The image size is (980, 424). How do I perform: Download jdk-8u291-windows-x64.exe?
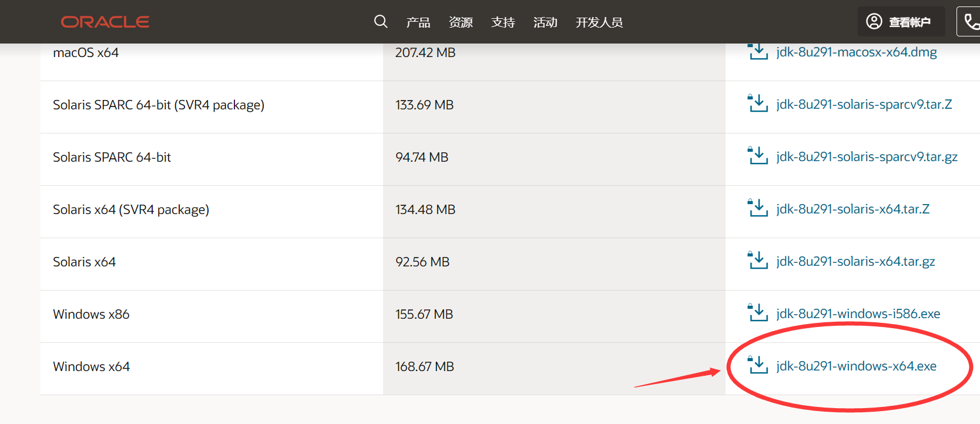click(857, 366)
